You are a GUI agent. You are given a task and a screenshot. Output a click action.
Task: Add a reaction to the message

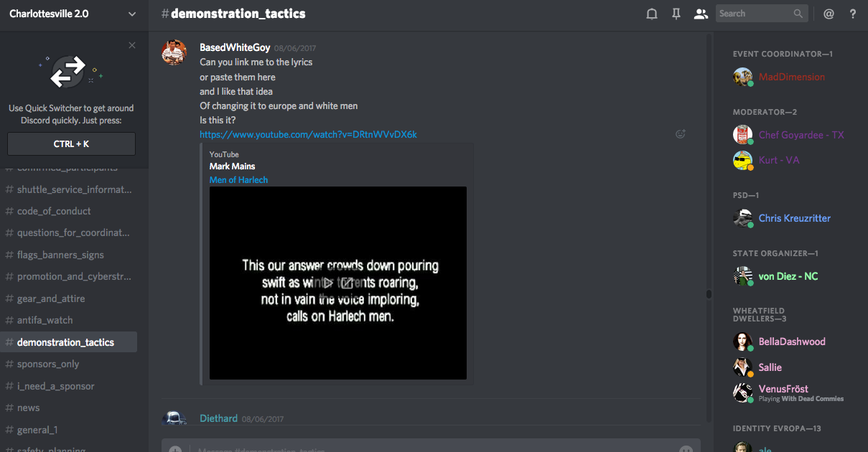[680, 134]
